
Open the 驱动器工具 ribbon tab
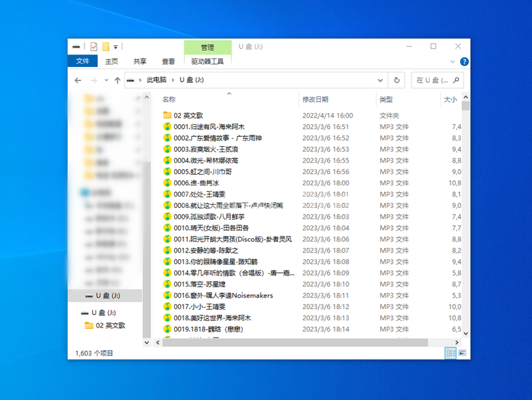pos(207,61)
